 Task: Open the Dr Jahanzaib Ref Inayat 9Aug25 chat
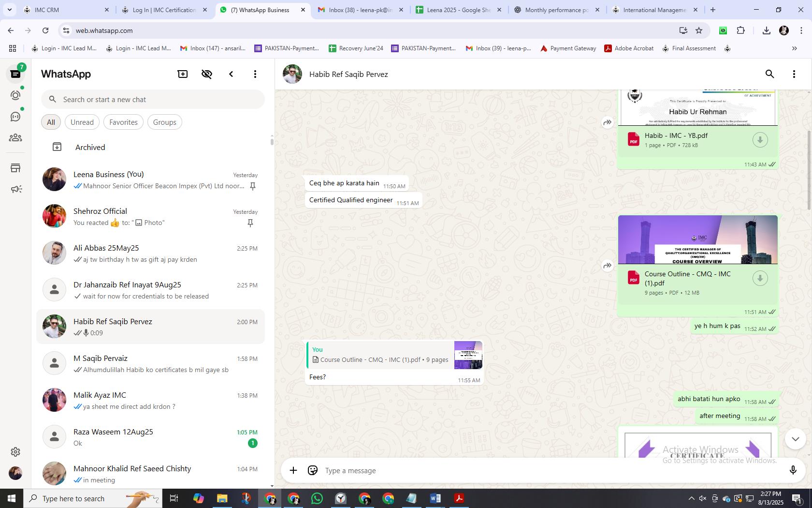pyautogui.click(x=150, y=290)
